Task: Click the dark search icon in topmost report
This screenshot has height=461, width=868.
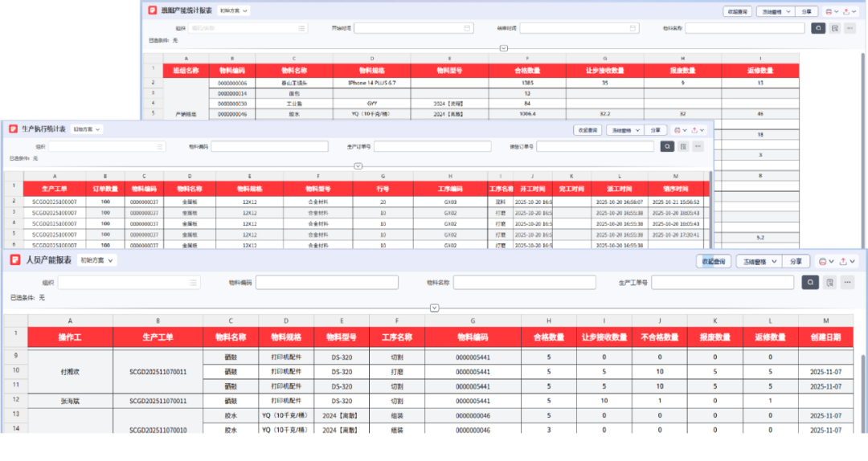Action: point(818,28)
